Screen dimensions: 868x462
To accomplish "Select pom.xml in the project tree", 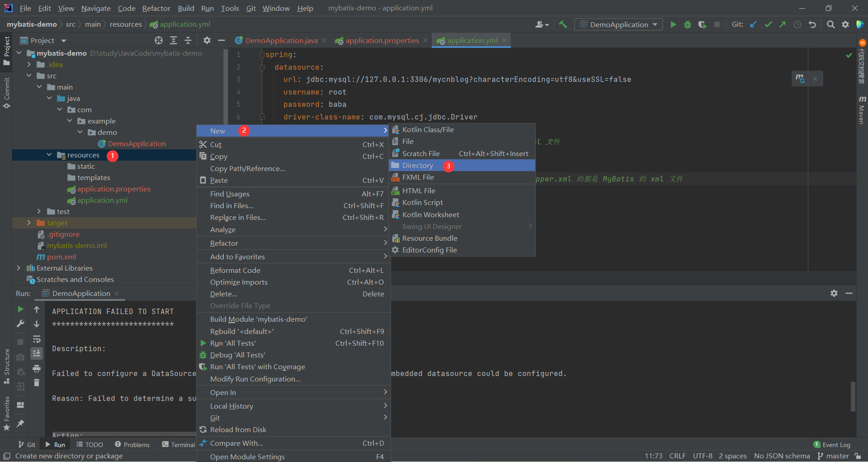I will click(61, 257).
